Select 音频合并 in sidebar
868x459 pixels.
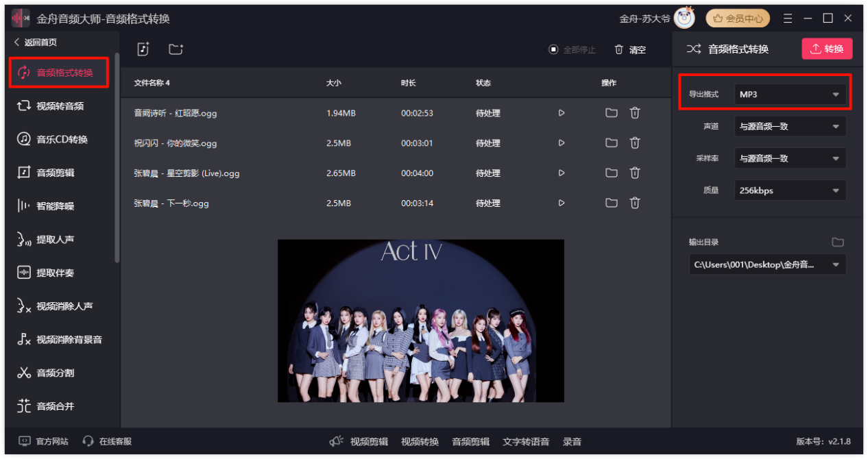click(59, 406)
